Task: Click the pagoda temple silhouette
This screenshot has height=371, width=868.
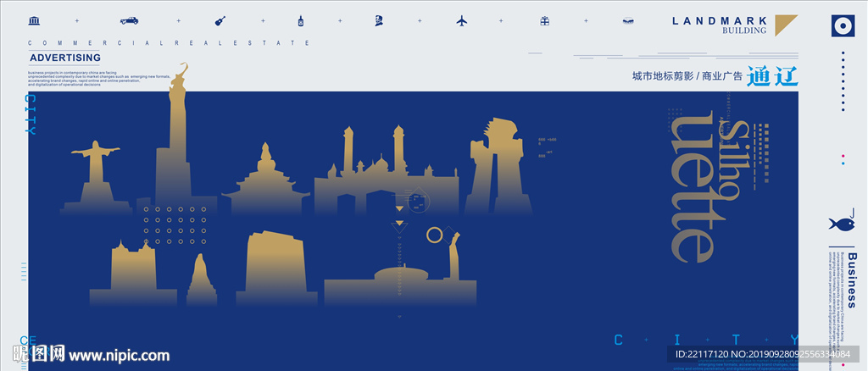Action: pos(266,179)
